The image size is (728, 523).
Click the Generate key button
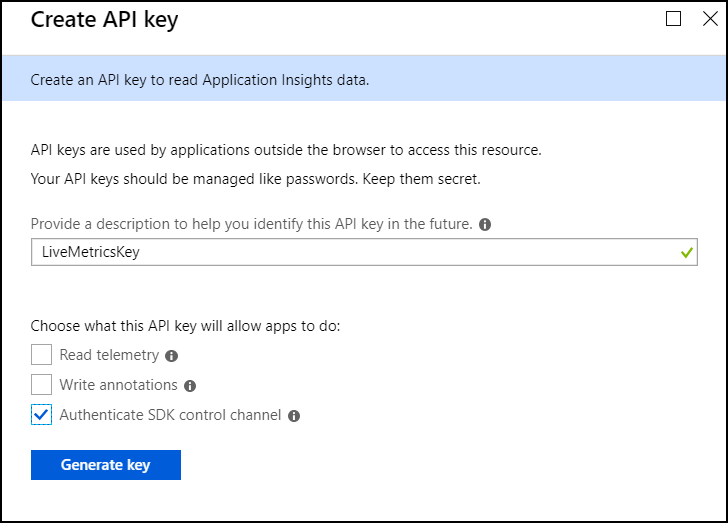(106, 465)
